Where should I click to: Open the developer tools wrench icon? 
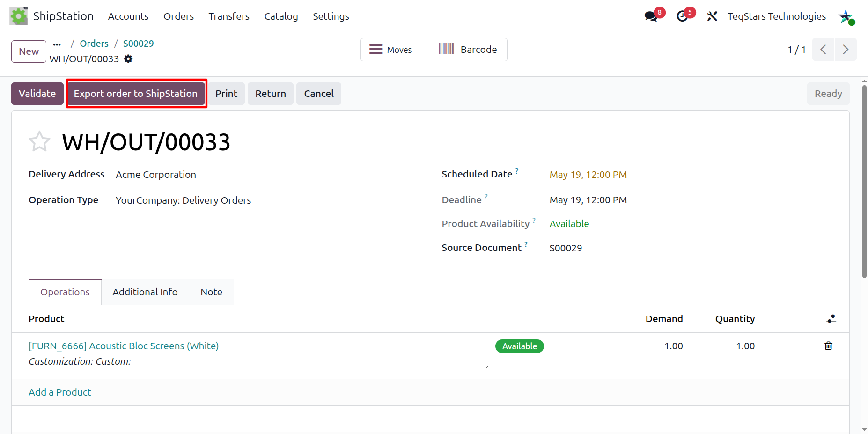point(712,16)
